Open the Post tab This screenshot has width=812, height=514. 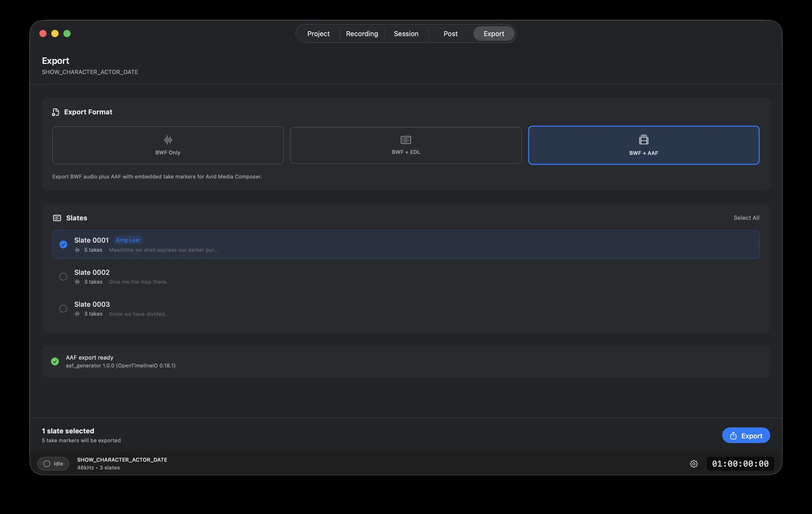[x=450, y=34]
